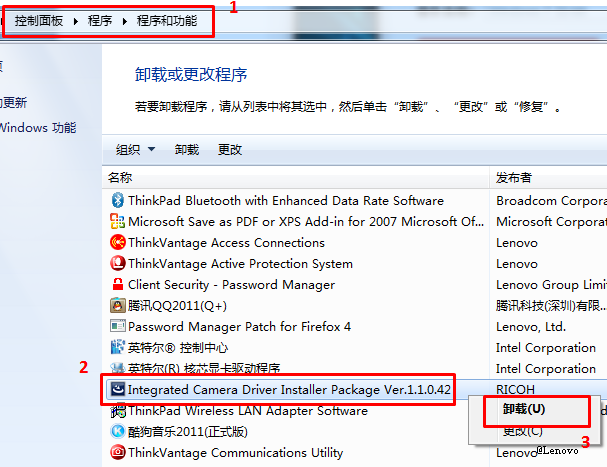Expand the 控制面板 breadcrumb arrow

[x=75, y=20]
